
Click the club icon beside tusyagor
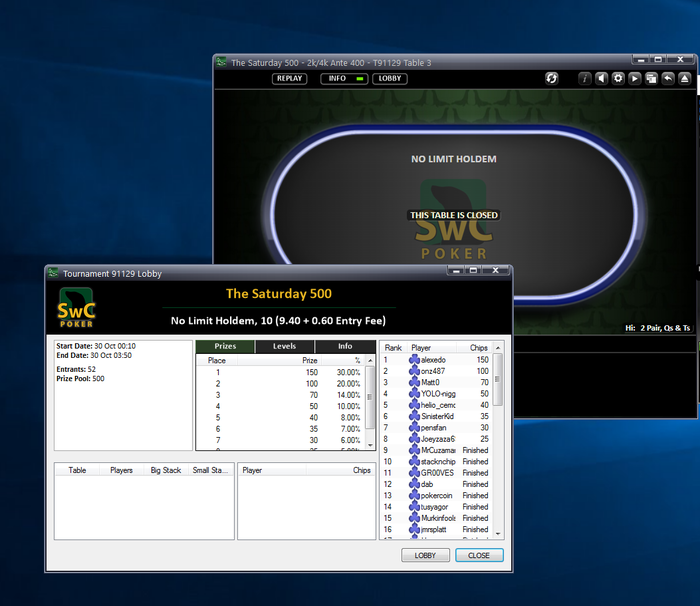(x=414, y=506)
